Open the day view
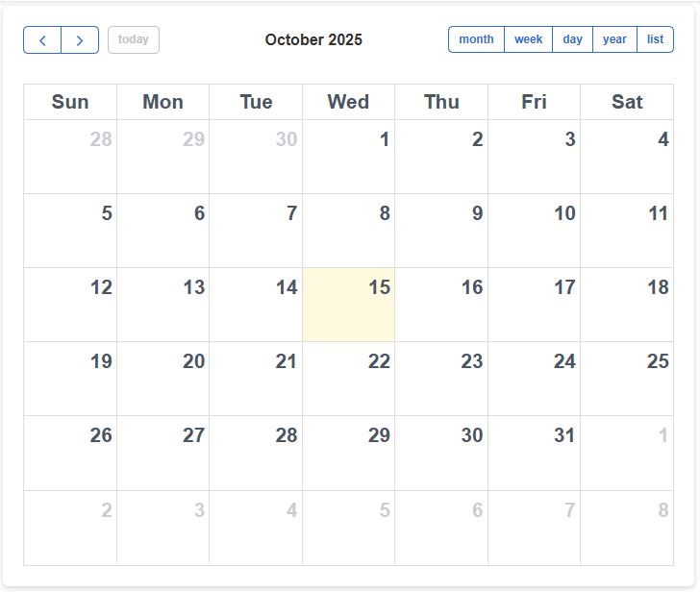The width and height of the screenshot is (700, 592). click(x=572, y=39)
